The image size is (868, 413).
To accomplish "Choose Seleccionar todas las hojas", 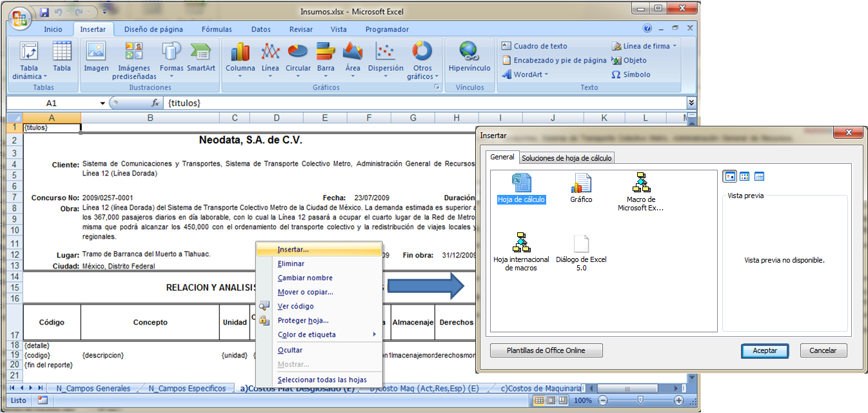I will [x=319, y=379].
